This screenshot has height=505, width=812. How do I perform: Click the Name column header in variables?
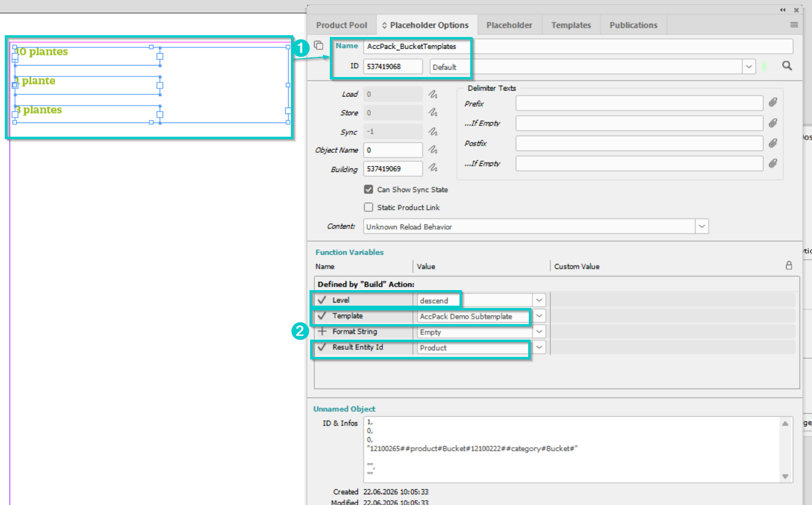tap(325, 266)
